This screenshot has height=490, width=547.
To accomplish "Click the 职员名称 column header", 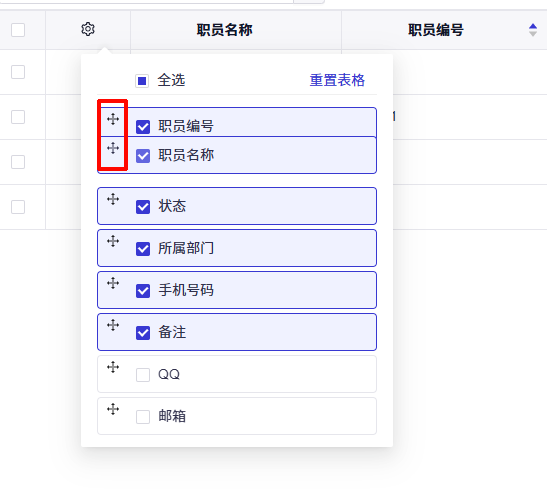I will click(x=224, y=30).
